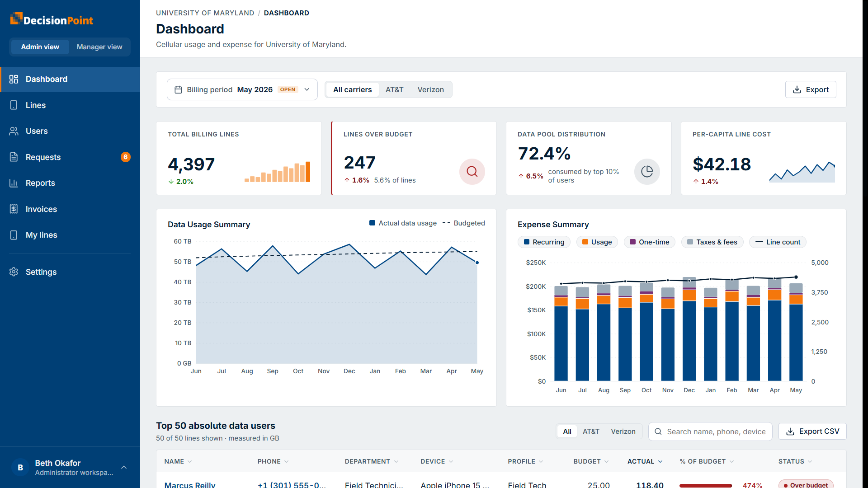Click the red 474% budget progress bar
Viewport: 868px width, 488px height.
click(x=705, y=485)
